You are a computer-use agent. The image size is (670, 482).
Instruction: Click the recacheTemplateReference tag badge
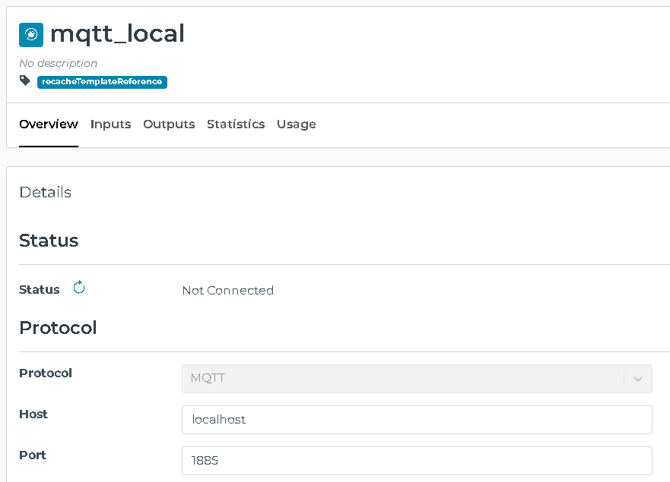pyautogui.click(x=102, y=82)
